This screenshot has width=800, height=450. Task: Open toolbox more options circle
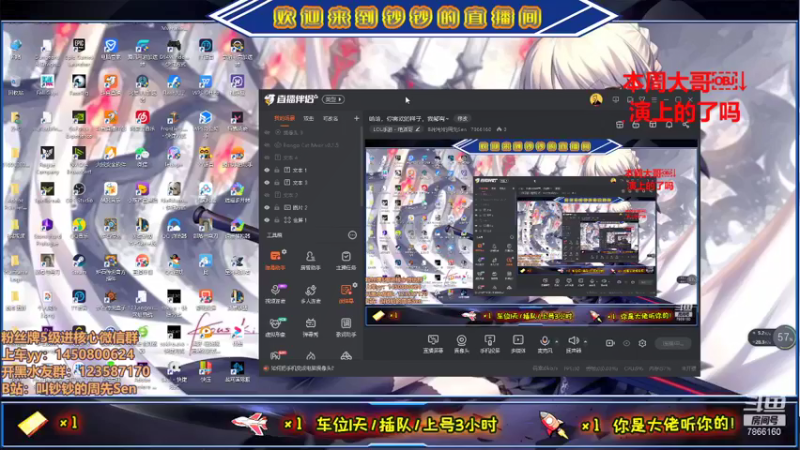[x=352, y=235]
